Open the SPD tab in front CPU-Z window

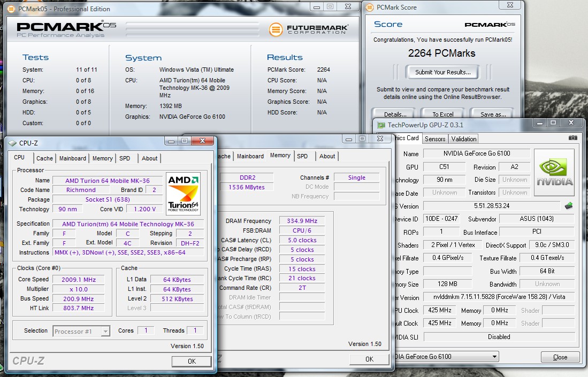click(125, 158)
